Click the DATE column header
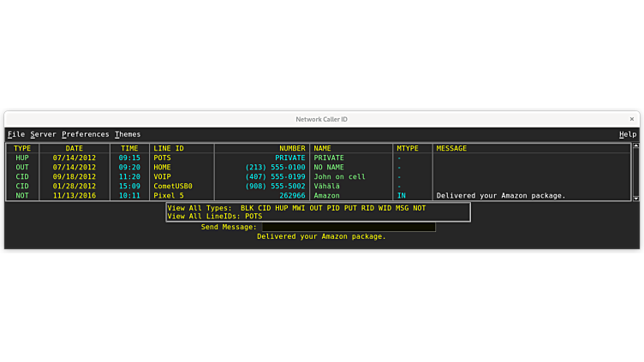Image resolution: width=644 pixels, height=362 pixels. click(75, 149)
